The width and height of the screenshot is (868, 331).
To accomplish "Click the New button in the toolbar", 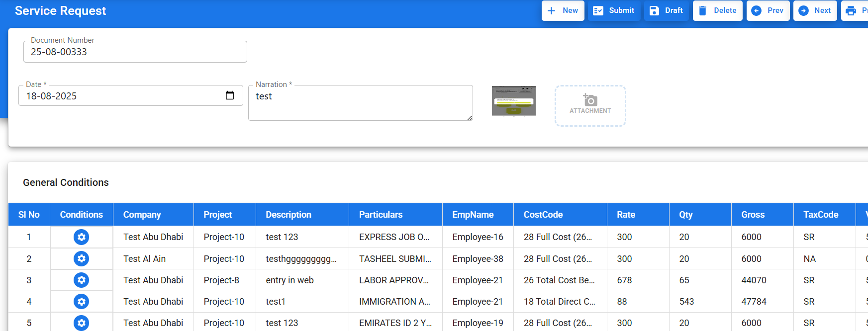I will [563, 10].
